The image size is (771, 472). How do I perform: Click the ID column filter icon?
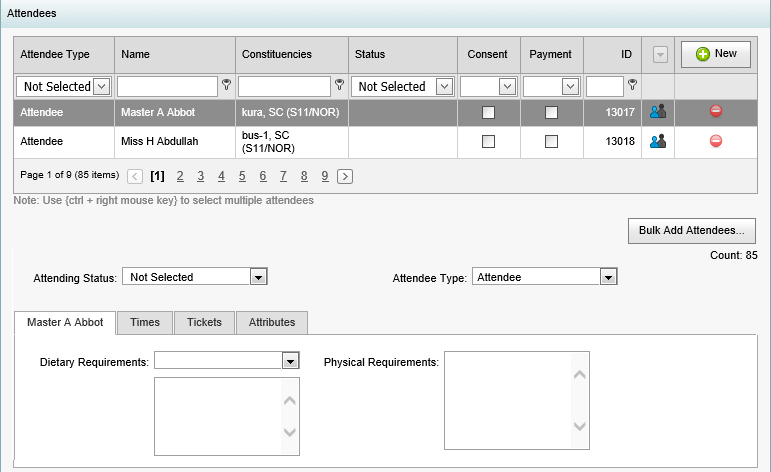(632, 85)
